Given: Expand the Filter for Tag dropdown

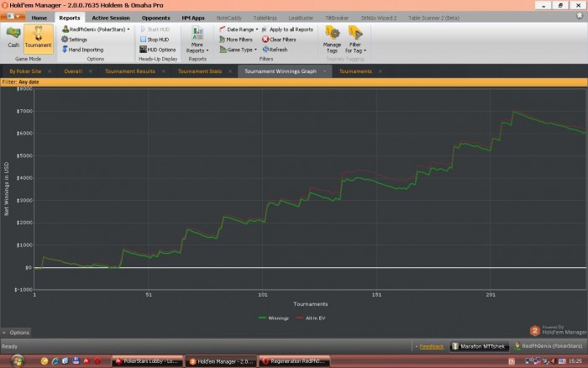Looking at the screenshot, I should coord(355,39).
